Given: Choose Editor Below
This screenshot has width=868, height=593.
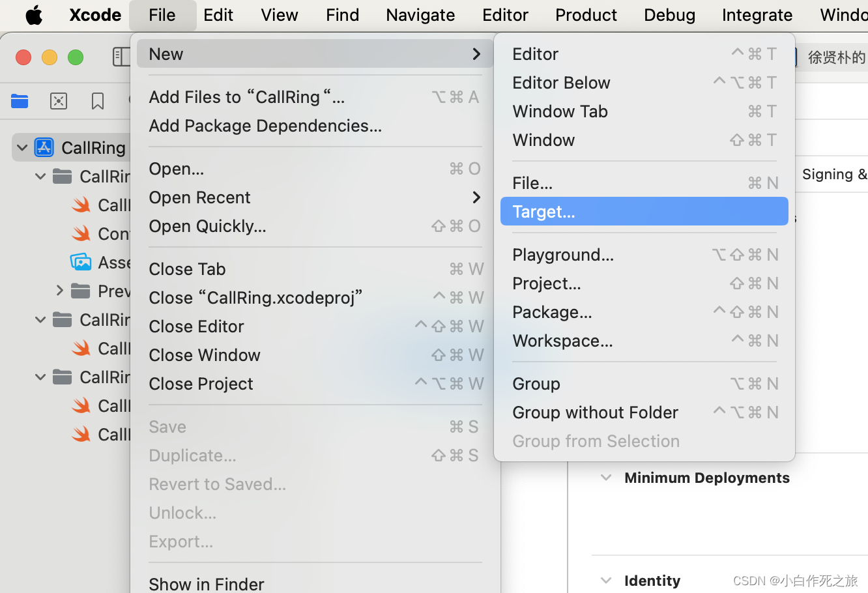Looking at the screenshot, I should click(644, 83).
